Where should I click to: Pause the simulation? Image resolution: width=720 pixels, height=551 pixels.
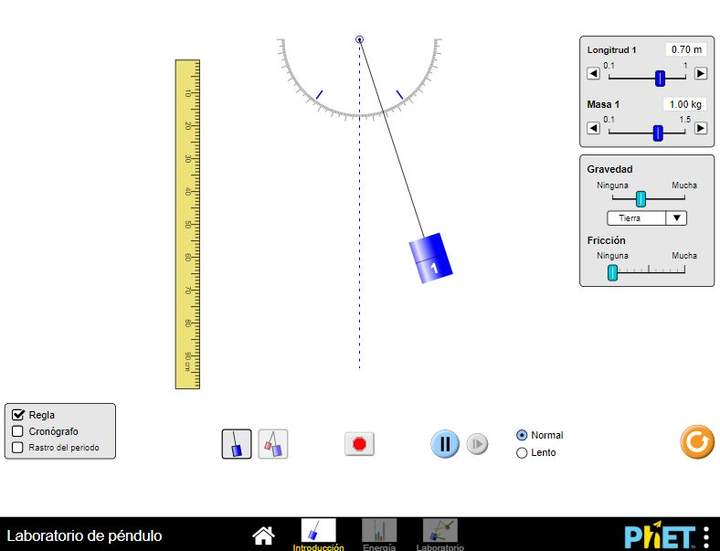(x=445, y=444)
